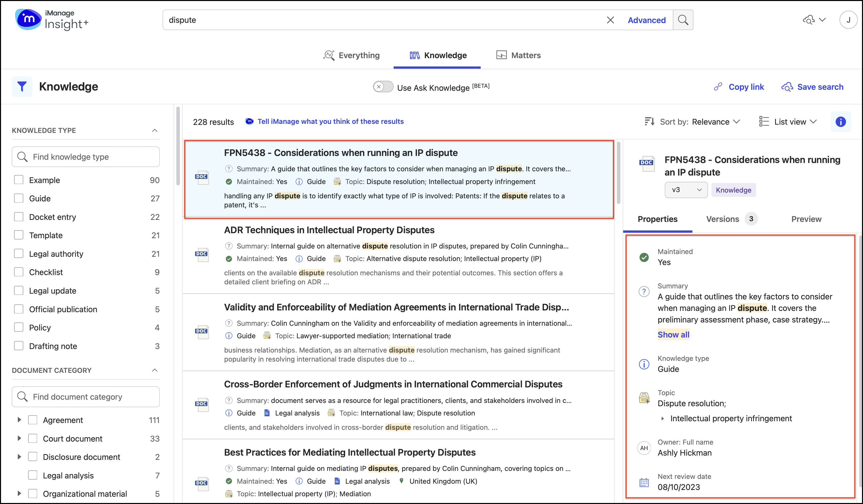Click the blue filter funnel icon
The image size is (863, 504).
tap(22, 87)
